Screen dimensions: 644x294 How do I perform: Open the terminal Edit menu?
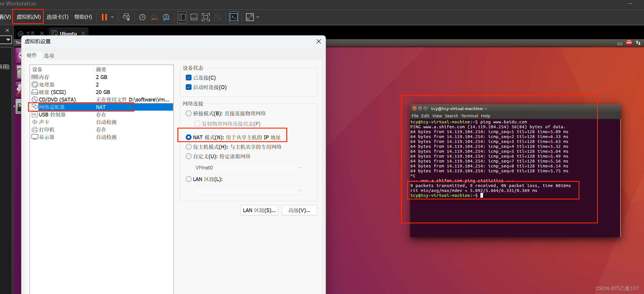[425, 116]
